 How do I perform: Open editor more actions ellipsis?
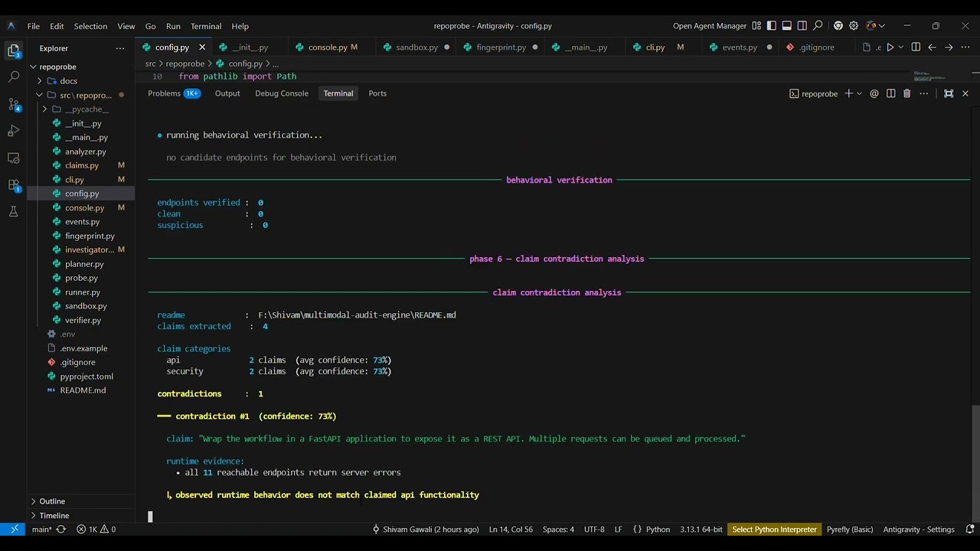(x=965, y=47)
